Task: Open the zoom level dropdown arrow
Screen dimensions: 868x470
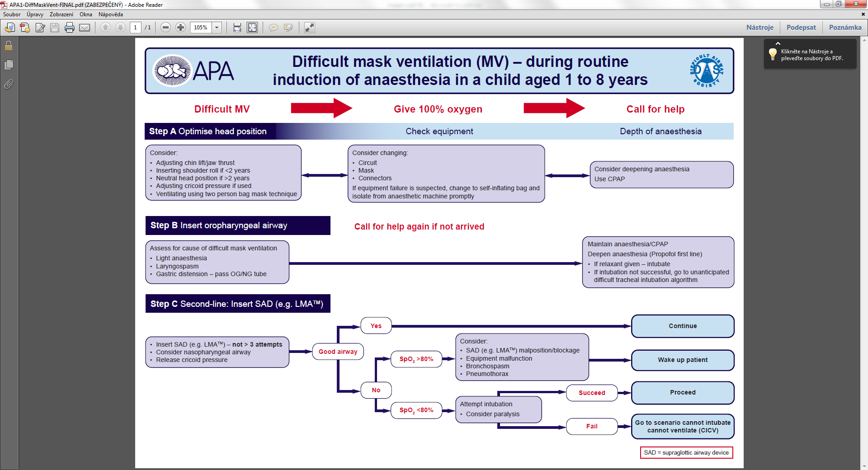Action: click(217, 28)
